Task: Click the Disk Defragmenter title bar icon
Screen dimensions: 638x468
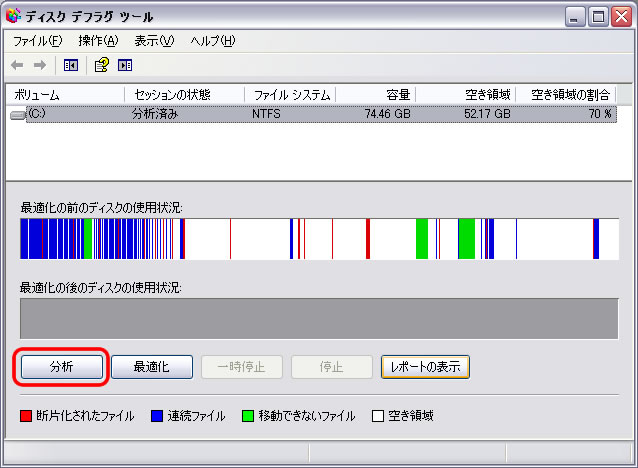Action: [x=13, y=16]
